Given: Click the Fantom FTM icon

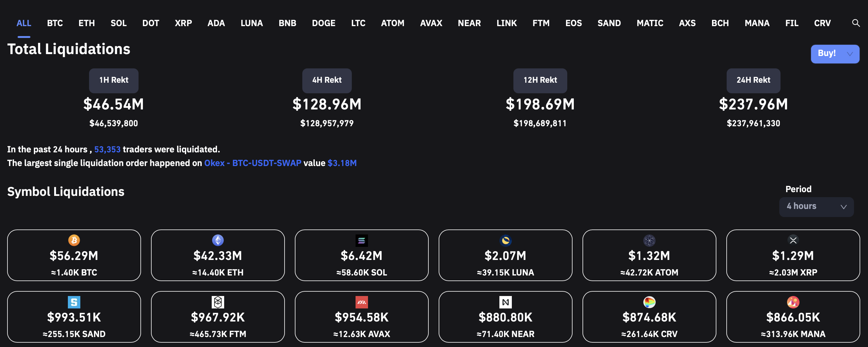Looking at the screenshot, I should 218,302.
